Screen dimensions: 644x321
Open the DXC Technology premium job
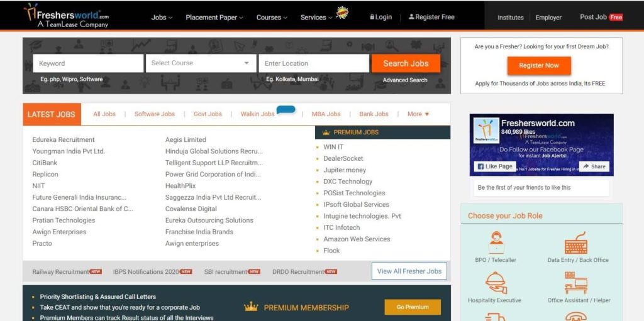tap(348, 181)
